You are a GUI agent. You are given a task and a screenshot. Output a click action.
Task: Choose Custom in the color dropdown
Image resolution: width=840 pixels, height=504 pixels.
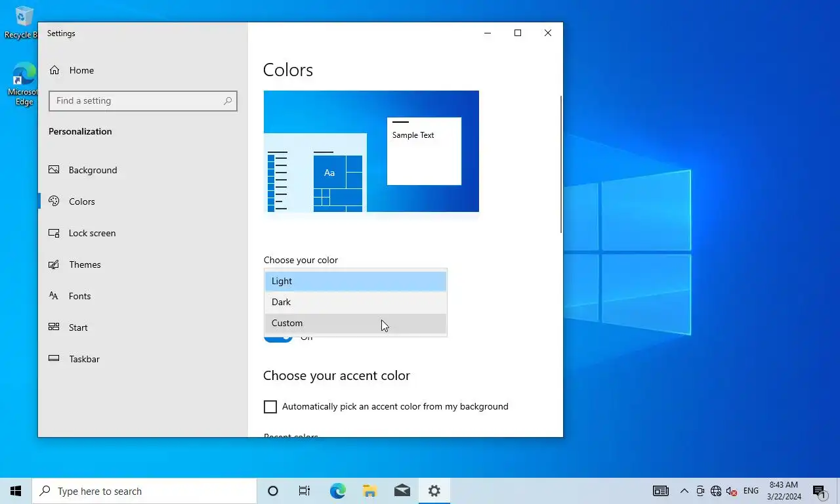pyautogui.click(x=356, y=323)
